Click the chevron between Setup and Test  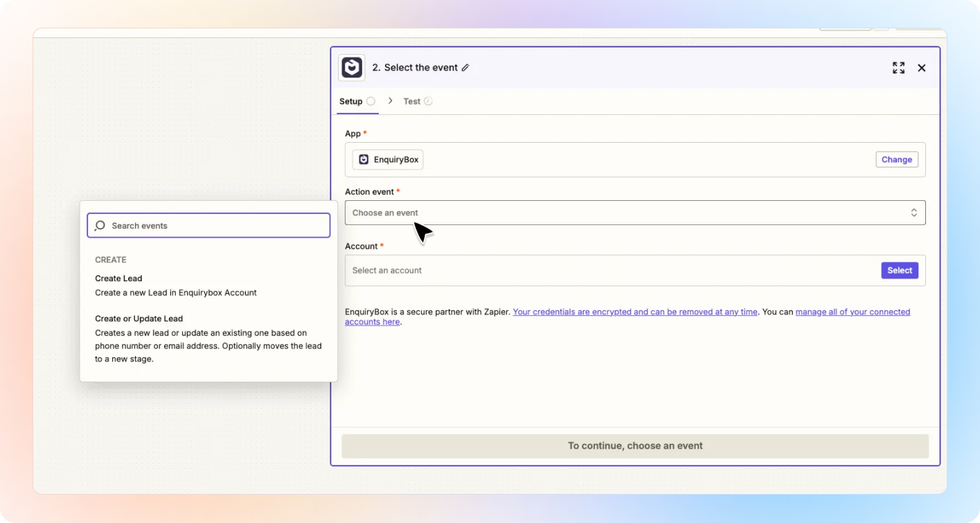coord(390,100)
